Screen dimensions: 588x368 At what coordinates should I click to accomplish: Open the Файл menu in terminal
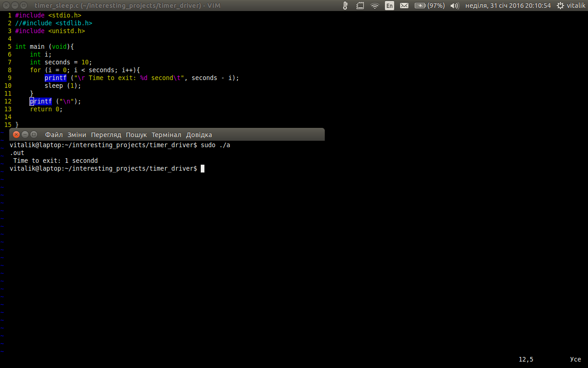[x=54, y=135]
